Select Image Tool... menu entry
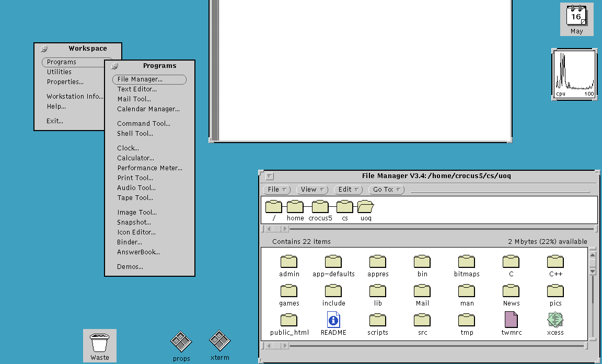602x364 pixels. click(137, 213)
